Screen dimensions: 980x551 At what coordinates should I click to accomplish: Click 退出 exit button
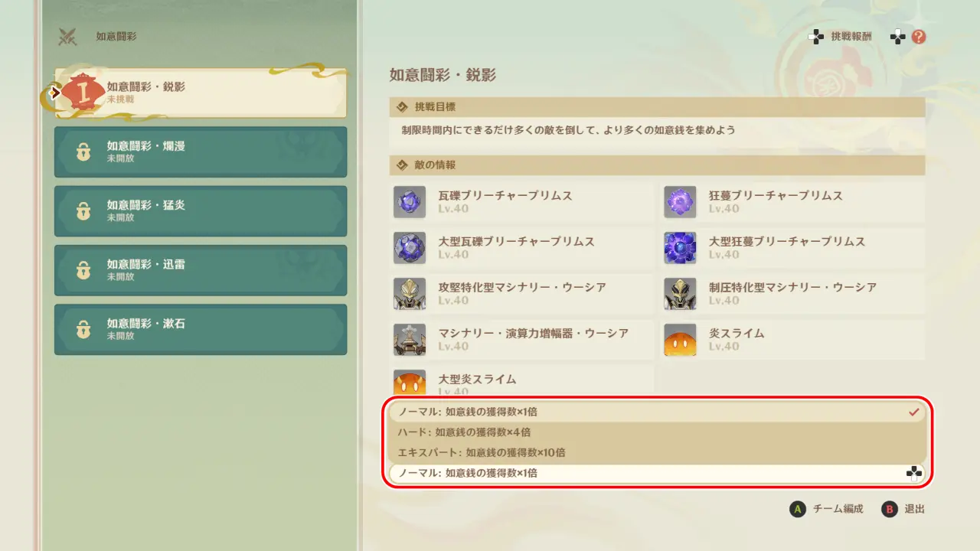903,509
